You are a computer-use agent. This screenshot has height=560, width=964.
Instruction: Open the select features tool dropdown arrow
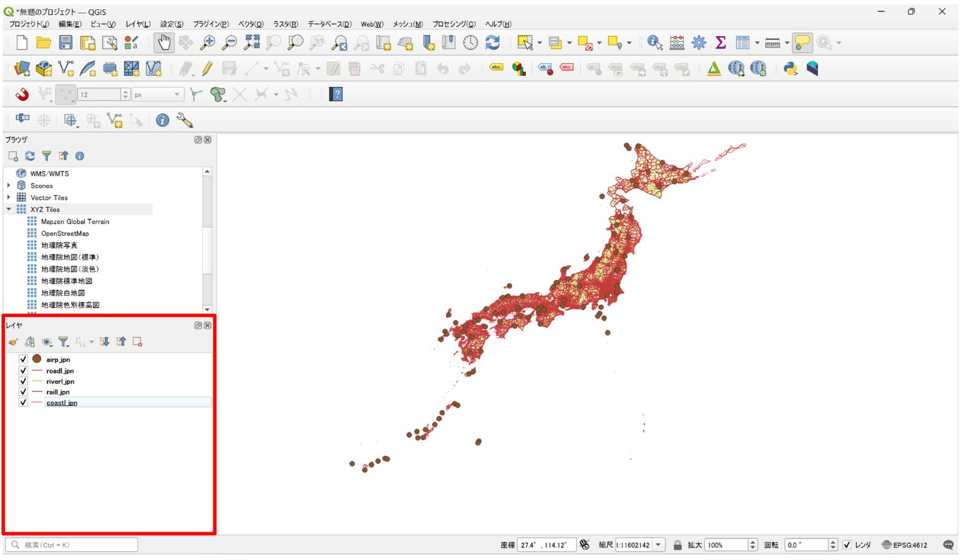(x=539, y=43)
